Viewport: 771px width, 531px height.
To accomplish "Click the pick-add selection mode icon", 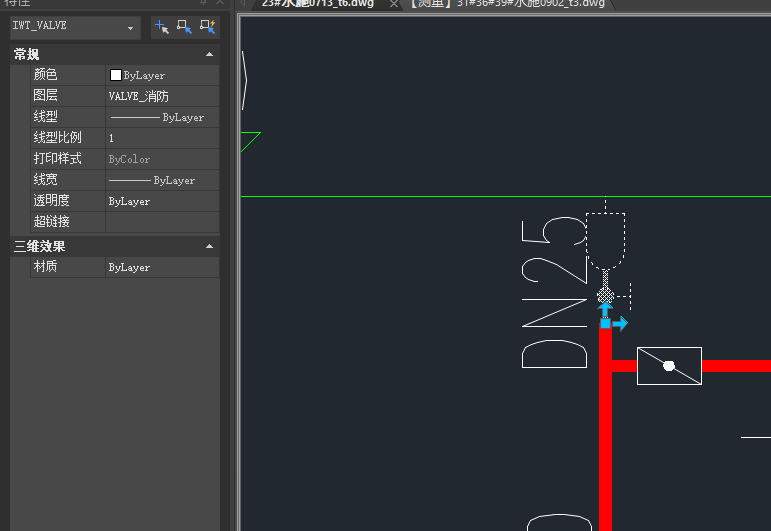I will click(161, 27).
